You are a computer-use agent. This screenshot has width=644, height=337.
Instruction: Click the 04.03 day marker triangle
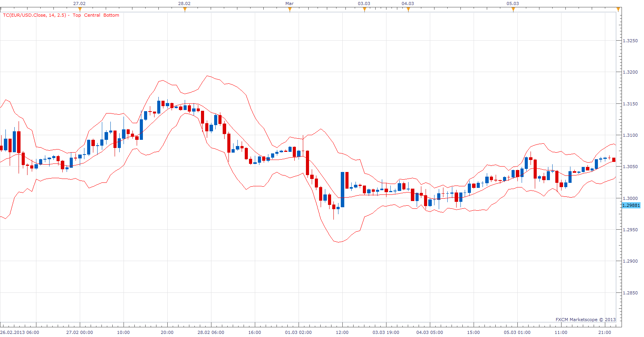[408, 9]
